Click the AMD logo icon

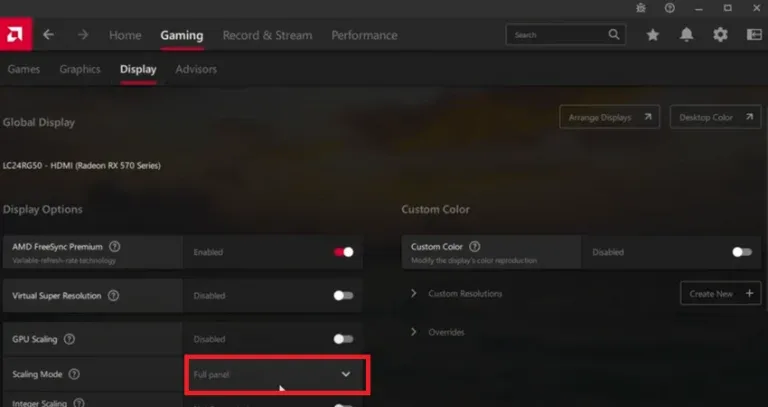pos(16,35)
